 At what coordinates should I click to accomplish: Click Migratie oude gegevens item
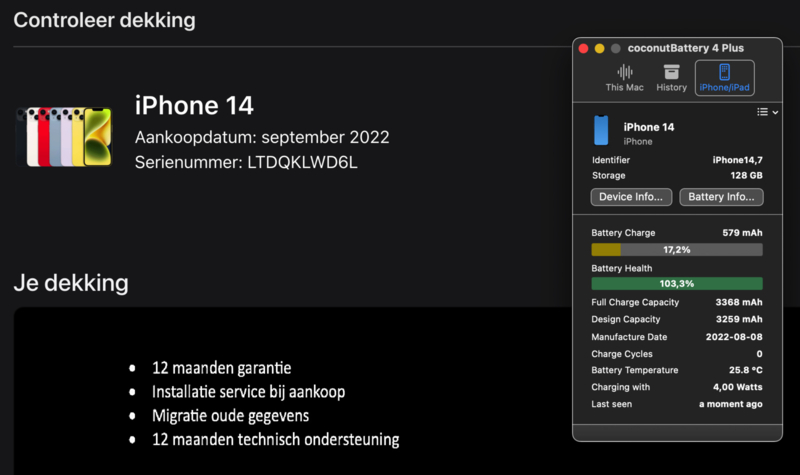point(230,416)
